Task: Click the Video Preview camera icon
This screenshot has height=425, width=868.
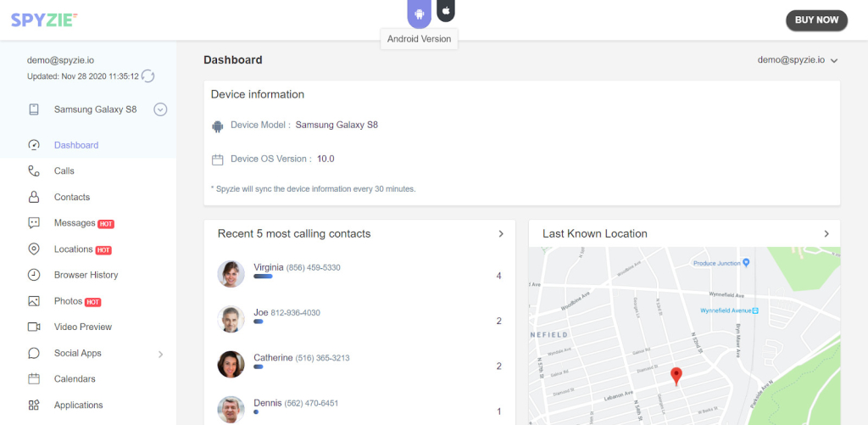Action: point(34,327)
